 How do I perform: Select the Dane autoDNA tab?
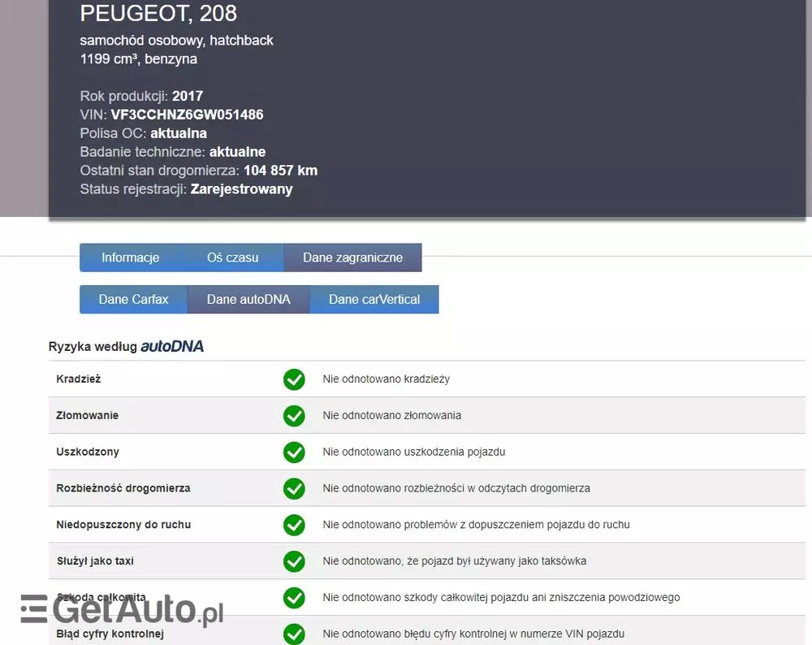(x=248, y=299)
